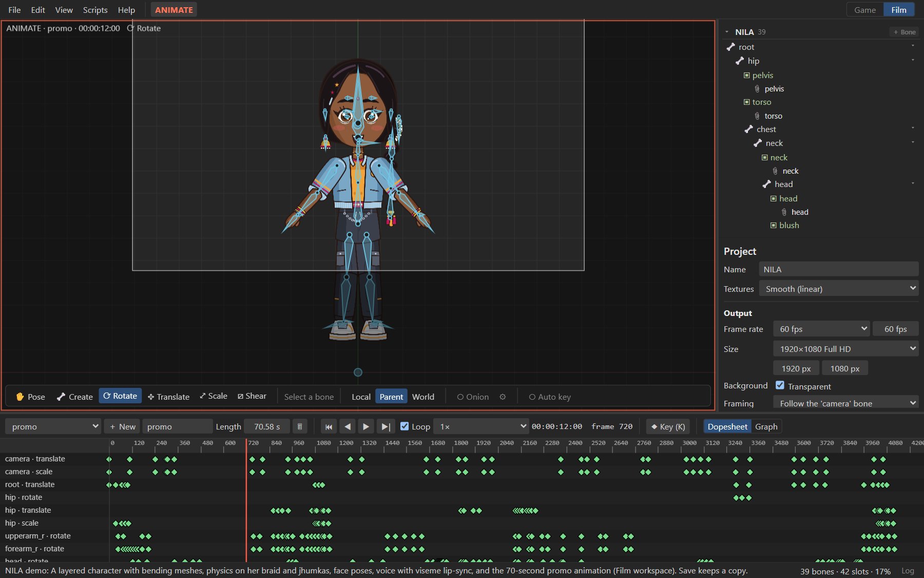Select the Translate tool
Viewport: 924px width, 578px height.
(168, 397)
